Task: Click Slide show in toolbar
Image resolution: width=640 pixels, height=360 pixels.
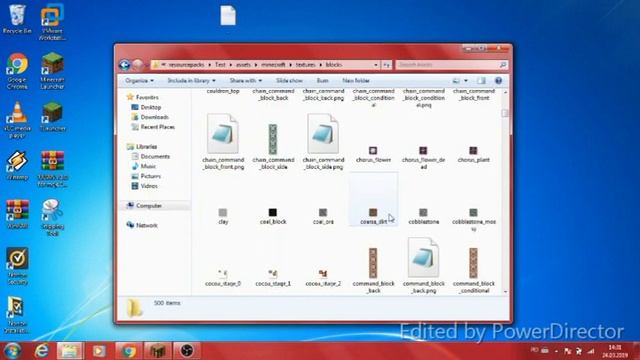Action: pyautogui.click(x=289, y=81)
